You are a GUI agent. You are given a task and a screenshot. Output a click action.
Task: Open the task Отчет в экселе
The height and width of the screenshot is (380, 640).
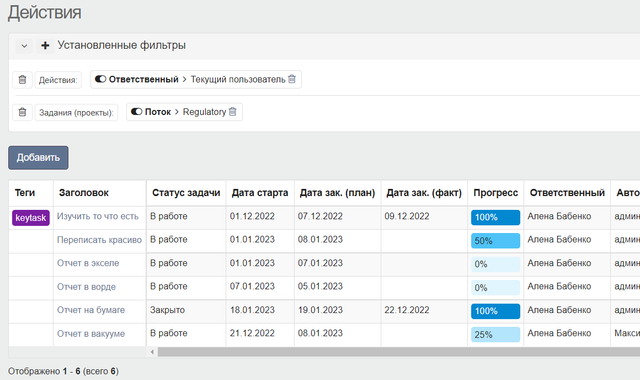[88, 263]
